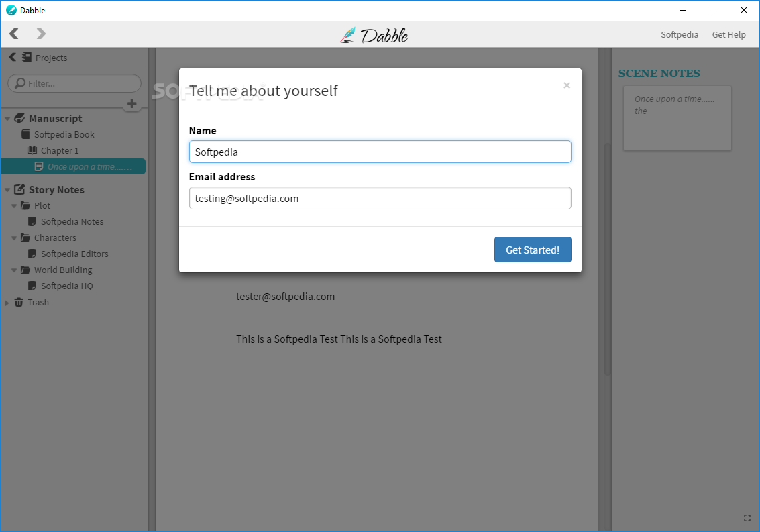760x532 pixels.
Task: Click the Characters folder label
Action: 55,237
